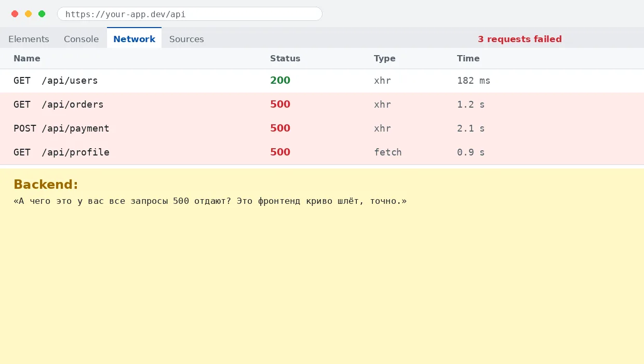Click the 0.9 s time value
Image resolution: width=644 pixels, height=364 pixels.
471,152
